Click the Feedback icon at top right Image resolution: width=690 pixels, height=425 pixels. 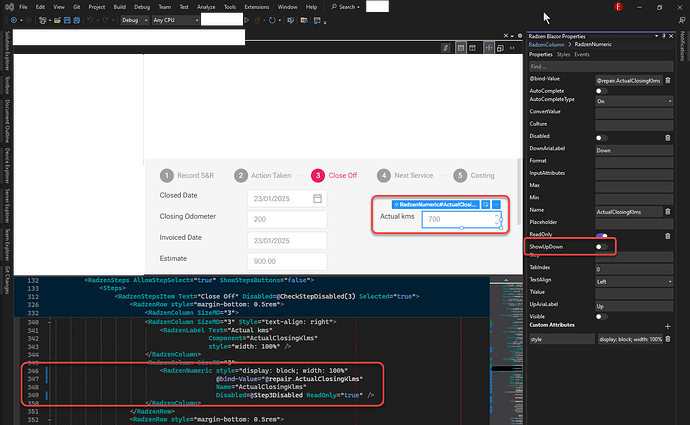click(682, 20)
